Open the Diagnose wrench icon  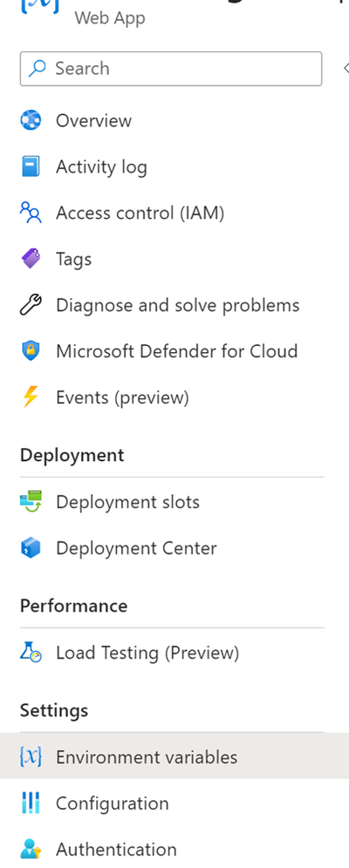pos(31,305)
